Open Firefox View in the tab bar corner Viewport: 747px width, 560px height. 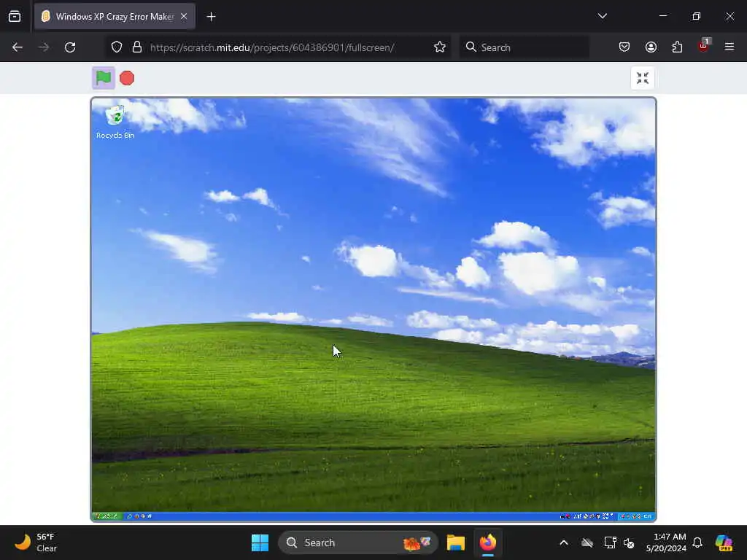click(15, 17)
